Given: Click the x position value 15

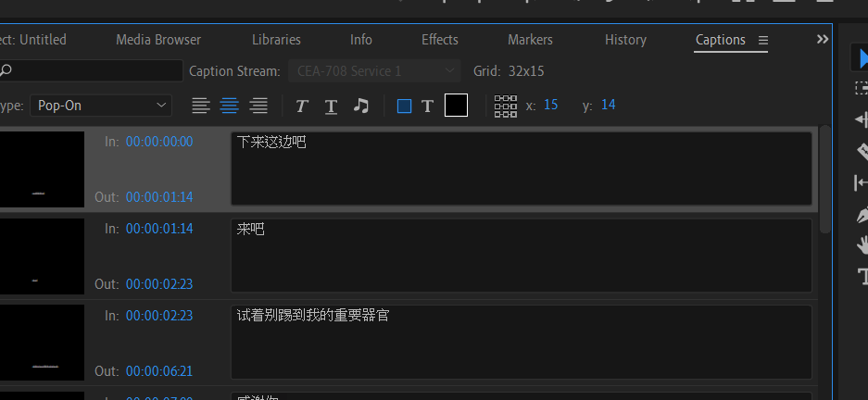Looking at the screenshot, I should 551,105.
